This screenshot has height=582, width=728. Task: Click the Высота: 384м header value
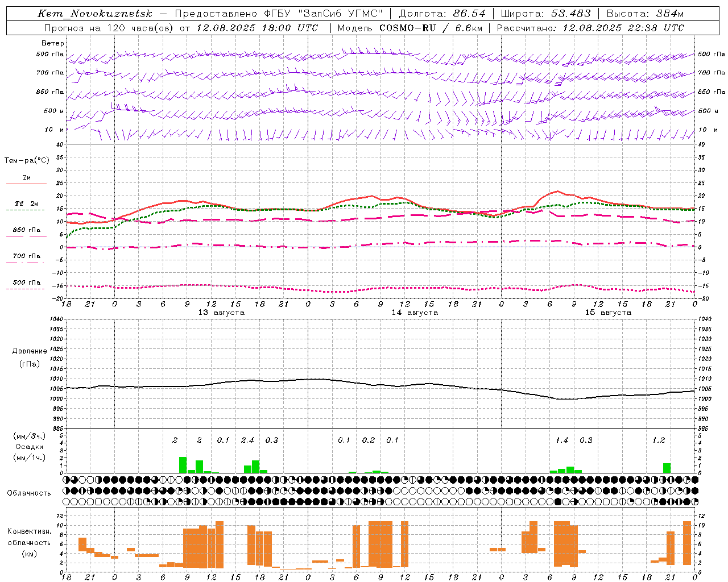(645, 14)
